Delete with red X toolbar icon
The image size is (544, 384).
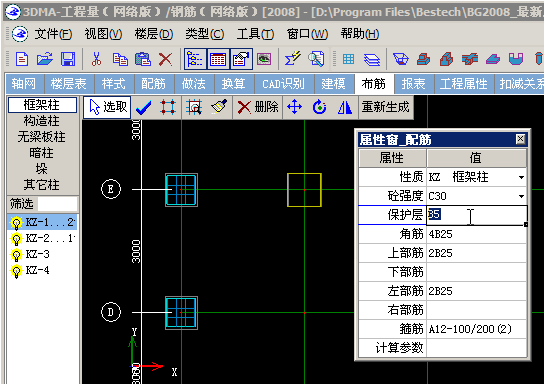click(x=165, y=59)
